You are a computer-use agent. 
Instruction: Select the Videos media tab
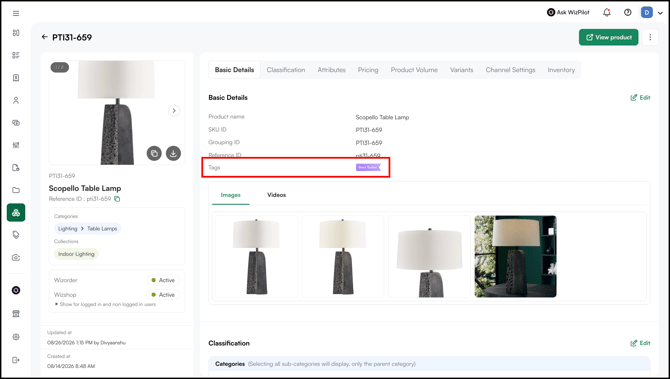(276, 195)
